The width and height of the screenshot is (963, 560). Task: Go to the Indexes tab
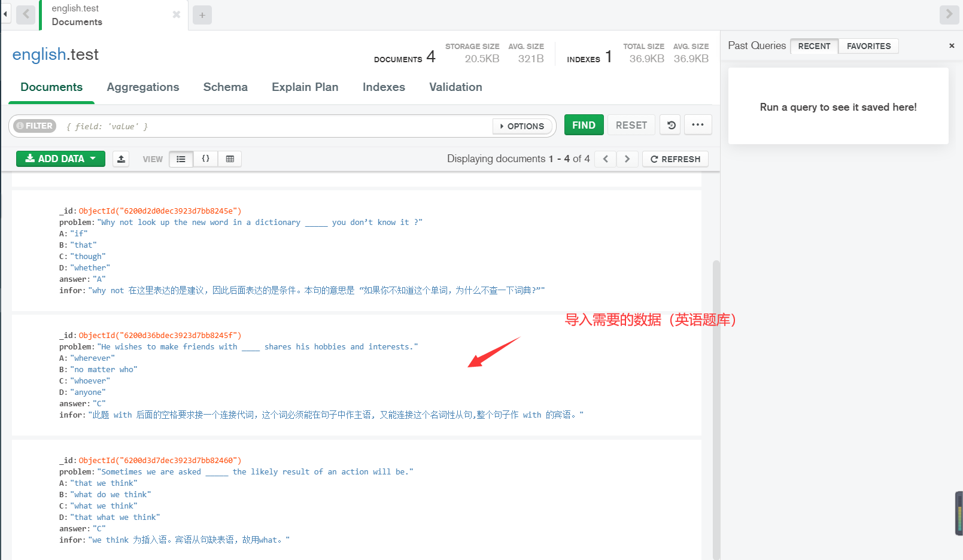[384, 87]
